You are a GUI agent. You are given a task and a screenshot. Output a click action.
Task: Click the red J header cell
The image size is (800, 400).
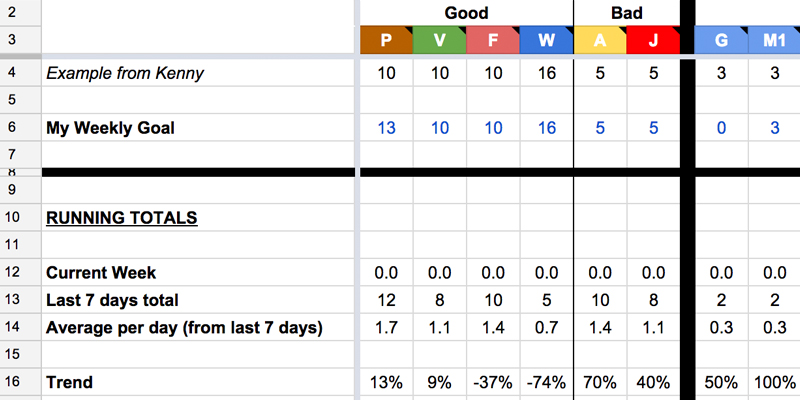click(653, 40)
